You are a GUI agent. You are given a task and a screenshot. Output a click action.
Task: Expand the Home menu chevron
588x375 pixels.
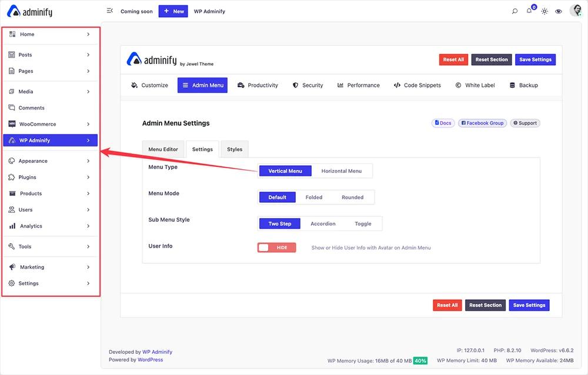(x=88, y=34)
